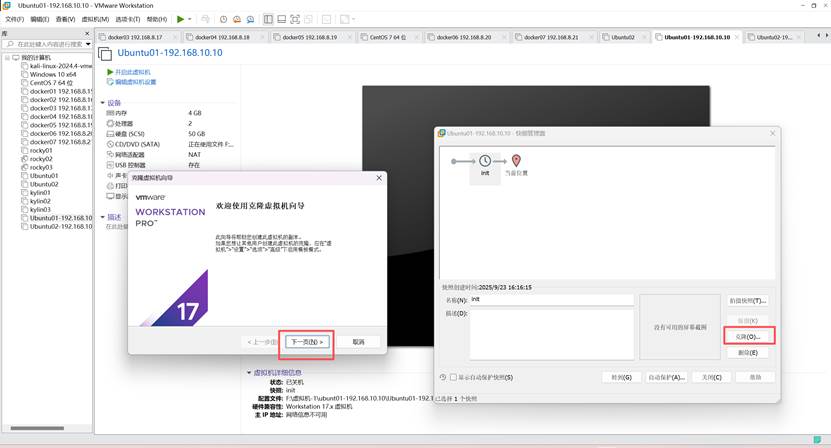Enable 显示自动保护快照(S) checkbox
831x448 pixels.
point(453,377)
